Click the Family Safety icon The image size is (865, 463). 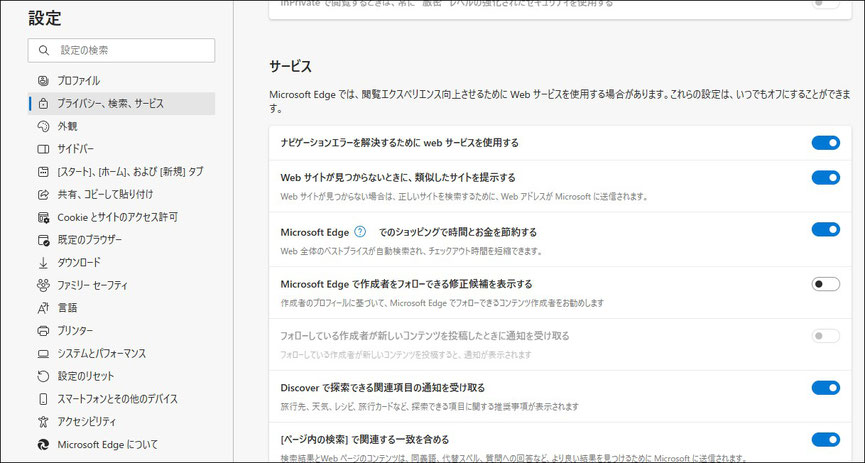point(43,285)
